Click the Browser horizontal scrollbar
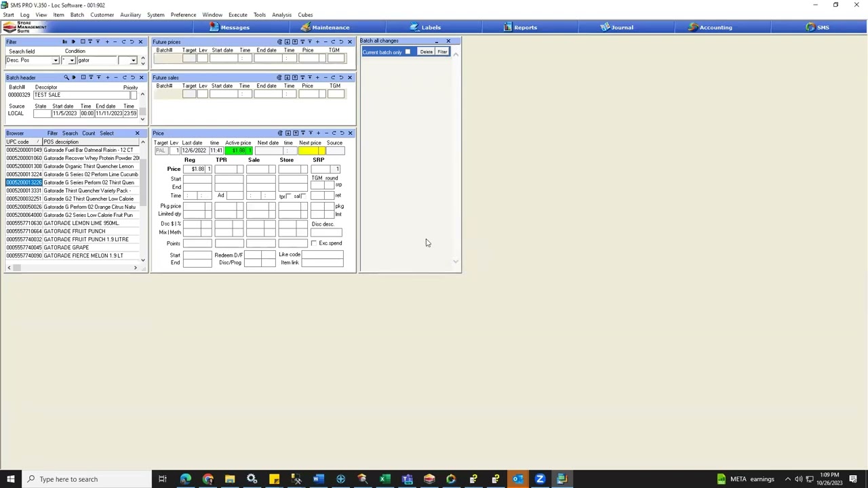The height and width of the screenshot is (488, 868). coord(73,268)
